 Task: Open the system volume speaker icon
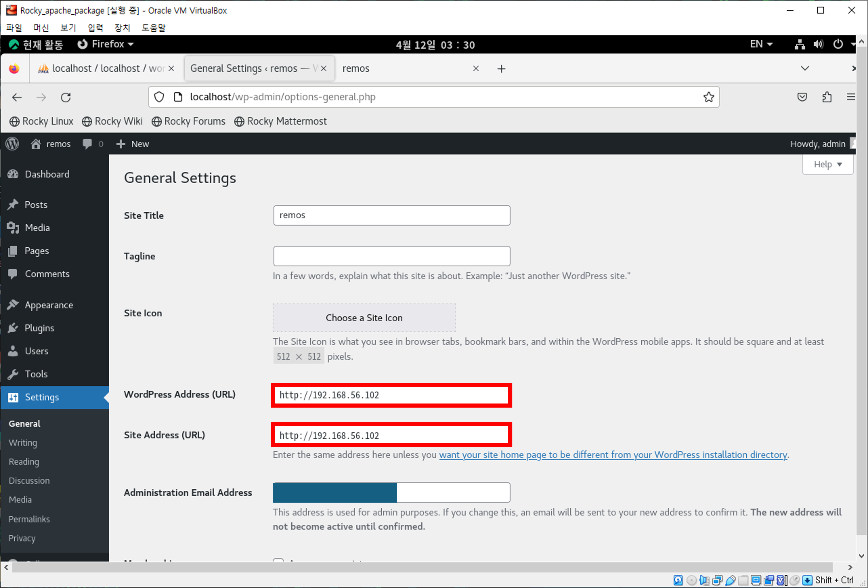(818, 44)
